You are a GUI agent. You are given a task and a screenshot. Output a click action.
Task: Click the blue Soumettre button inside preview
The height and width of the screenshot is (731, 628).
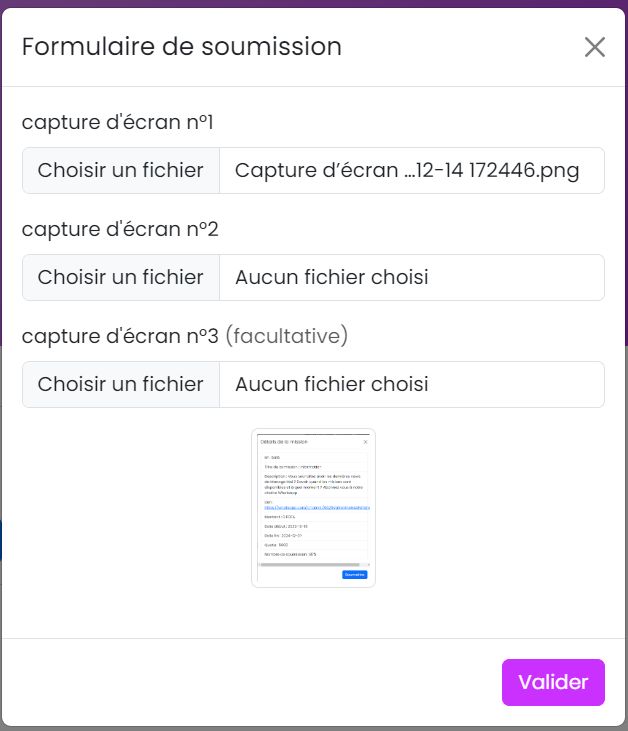point(355,574)
